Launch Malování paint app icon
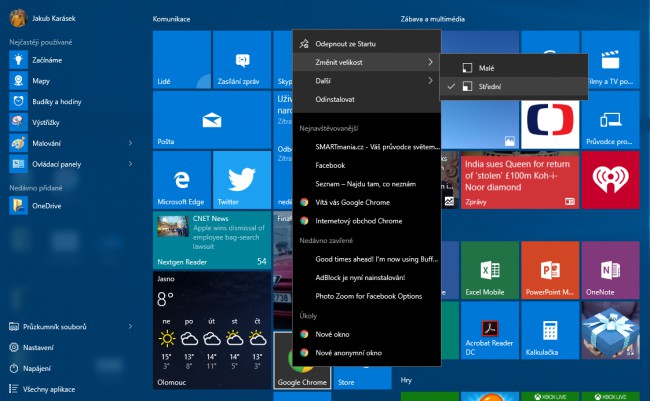Image resolution: width=650 pixels, height=401 pixels. tap(18, 143)
